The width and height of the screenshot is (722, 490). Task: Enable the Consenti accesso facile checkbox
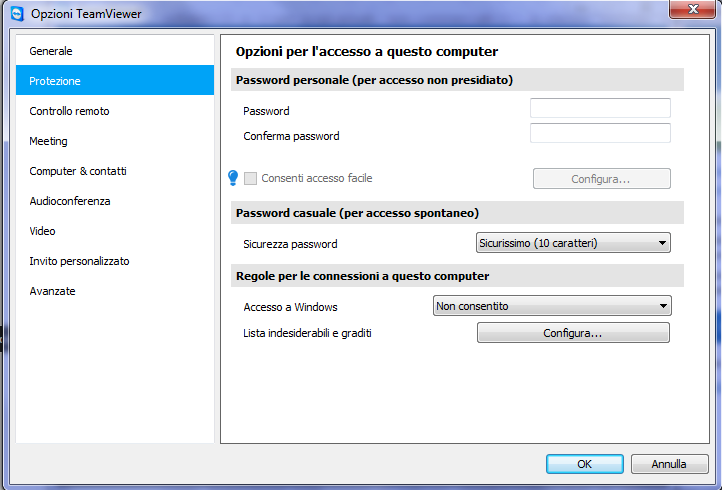[x=251, y=178]
